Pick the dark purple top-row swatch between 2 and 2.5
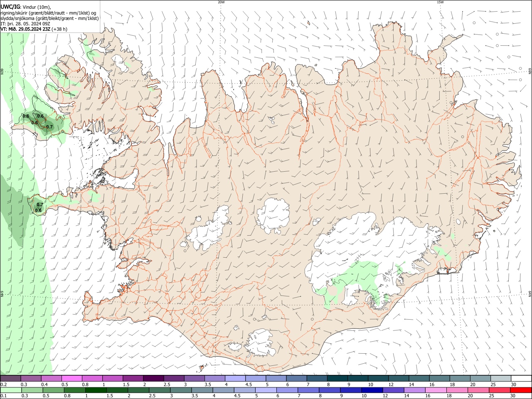The image size is (532, 399). (153, 379)
